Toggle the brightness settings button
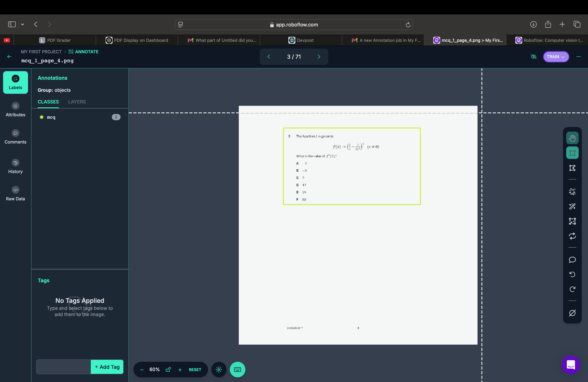The image size is (588, 382). tap(219, 369)
